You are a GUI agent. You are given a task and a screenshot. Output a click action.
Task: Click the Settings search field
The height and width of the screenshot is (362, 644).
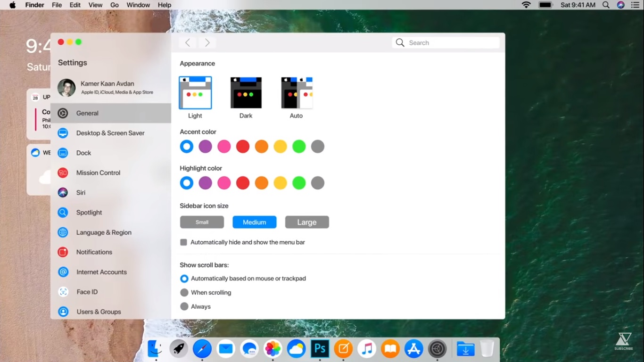pos(446,43)
